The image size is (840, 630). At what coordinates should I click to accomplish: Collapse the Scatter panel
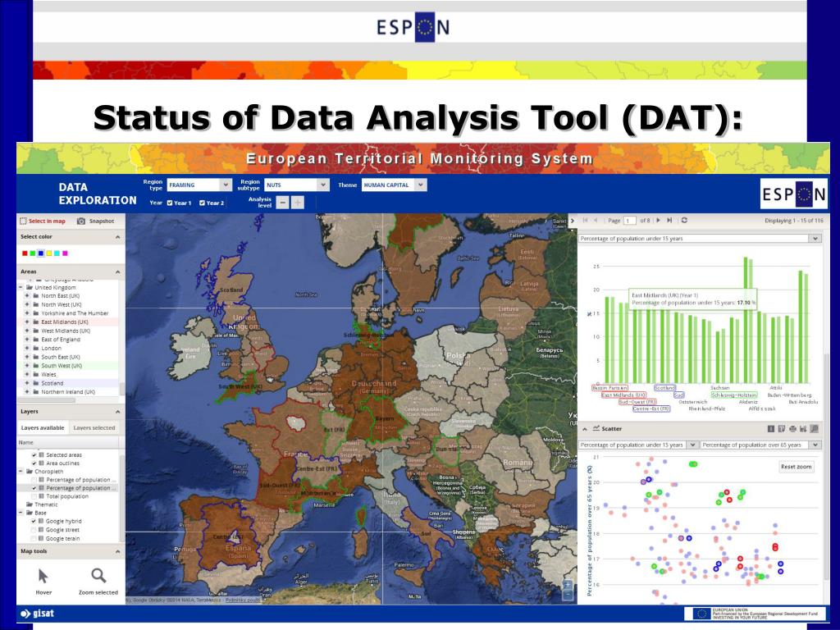(584, 428)
